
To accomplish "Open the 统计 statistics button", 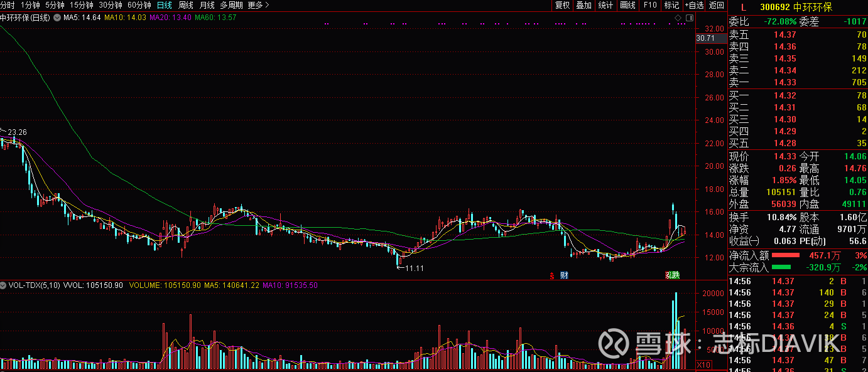I will [x=606, y=5].
